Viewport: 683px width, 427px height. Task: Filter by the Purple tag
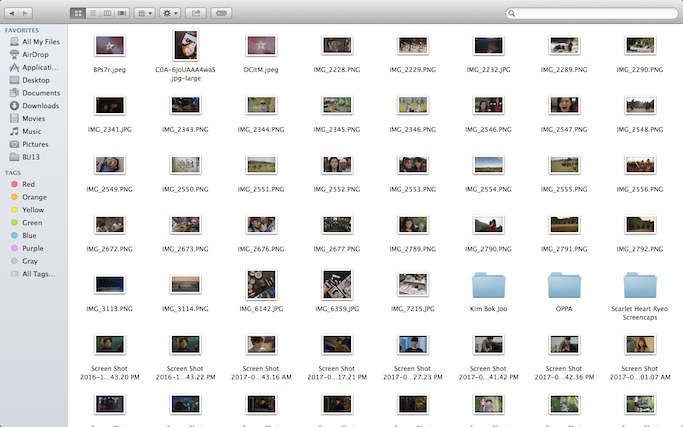(27, 248)
